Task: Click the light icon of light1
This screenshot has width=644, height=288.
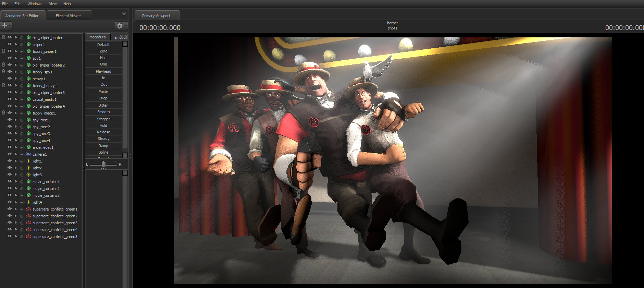Action: pos(29,161)
